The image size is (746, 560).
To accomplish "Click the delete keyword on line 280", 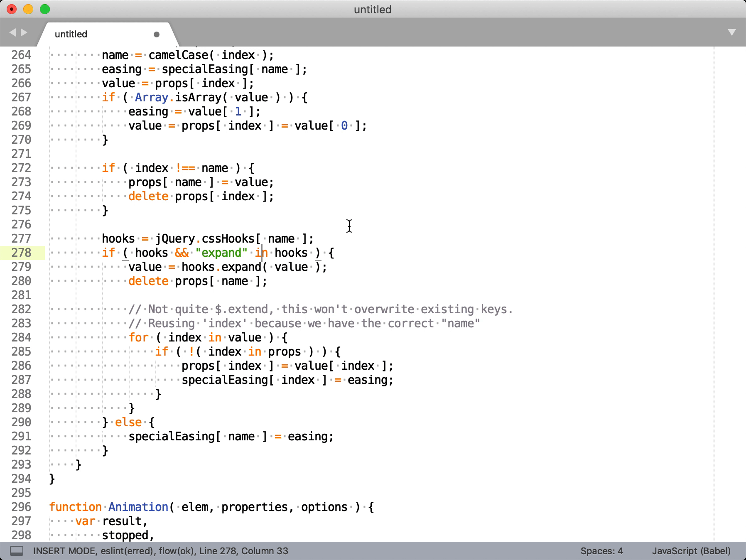I will click(x=148, y=281).
